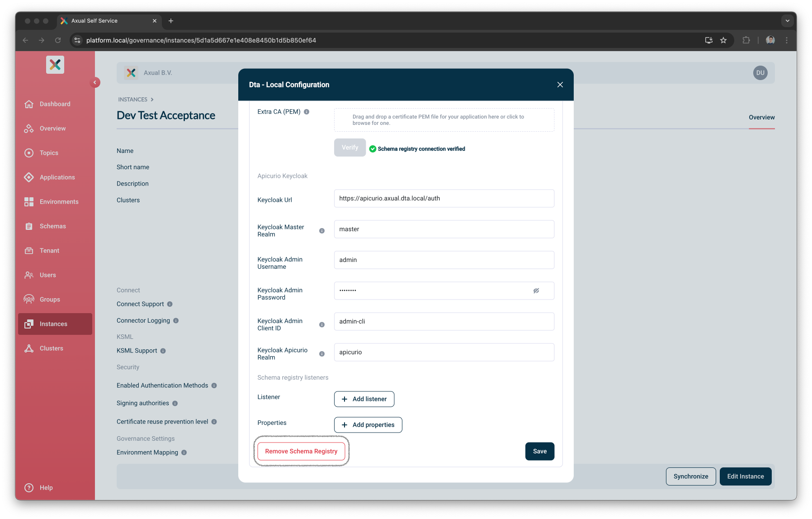
Task: Click info icon for Keycloak Apicurio Realm
Action: pos(322,354)
